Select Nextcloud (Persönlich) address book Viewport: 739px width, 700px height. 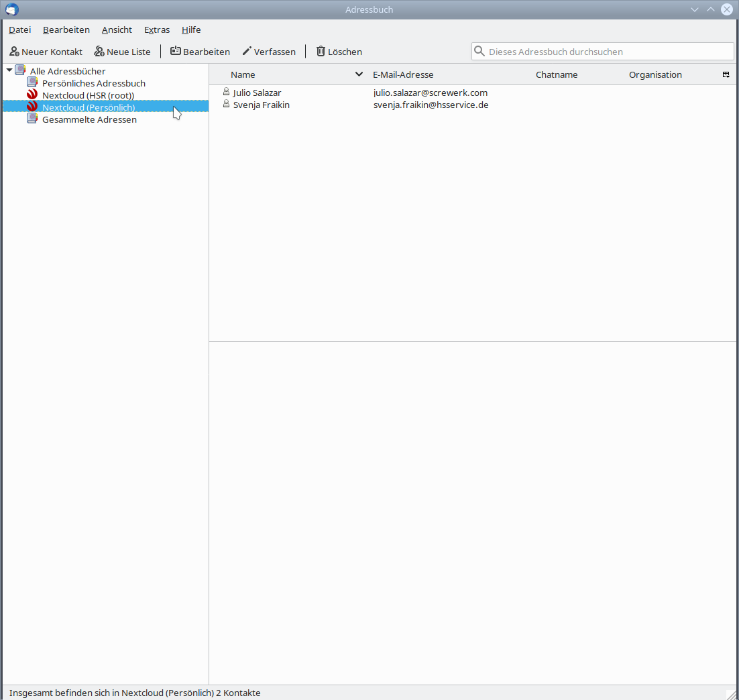[89, 107]
